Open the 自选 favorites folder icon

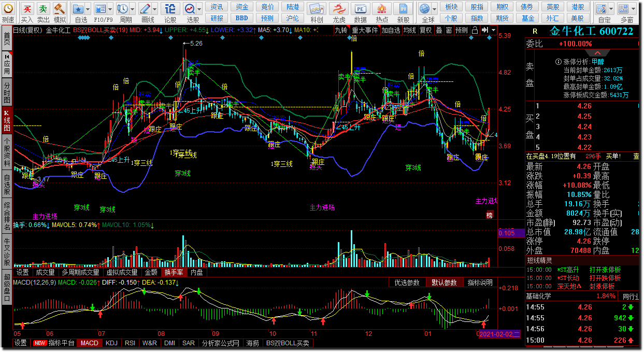[78, 8]
